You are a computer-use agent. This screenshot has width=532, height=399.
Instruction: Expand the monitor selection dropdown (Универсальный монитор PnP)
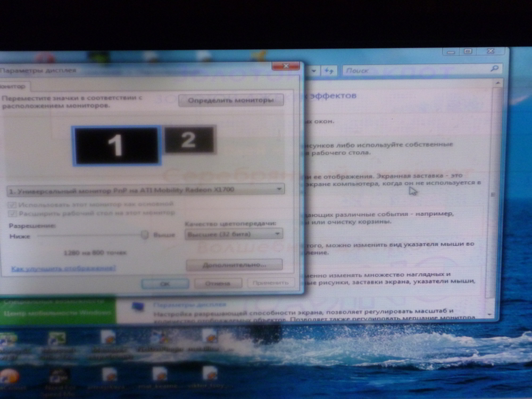point(280,189)
